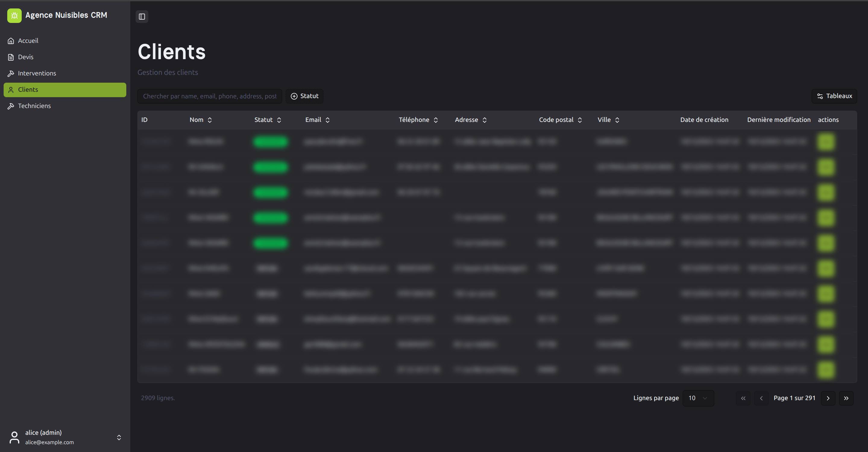Open the Accueil home page
Viewport: 868px width, 452px height.
(28, 41)
